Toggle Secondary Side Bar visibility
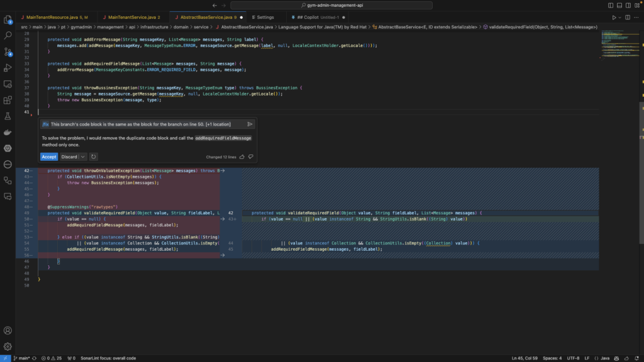The height and width of the screenshot is (362, 644). [x=628, y=5]
